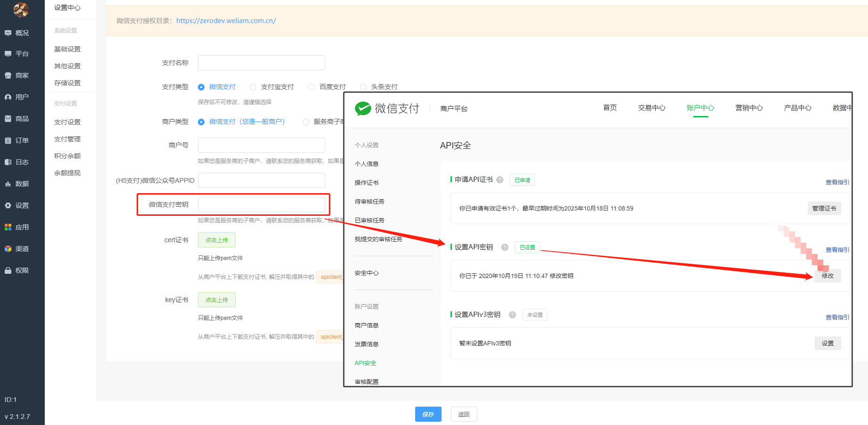Click help icon beside 设置API密钥
The width and height of the screenshot is (868, 425).
coord(505,247)
